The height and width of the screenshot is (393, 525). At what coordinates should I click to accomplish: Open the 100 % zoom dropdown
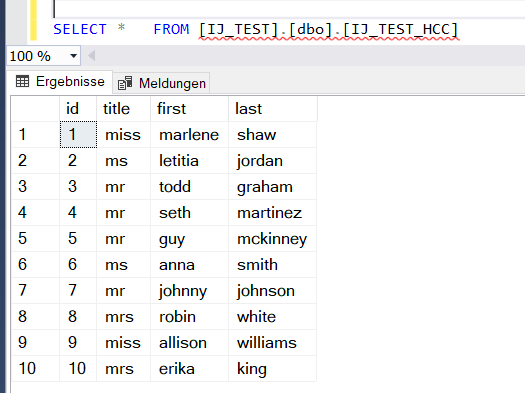73,56
